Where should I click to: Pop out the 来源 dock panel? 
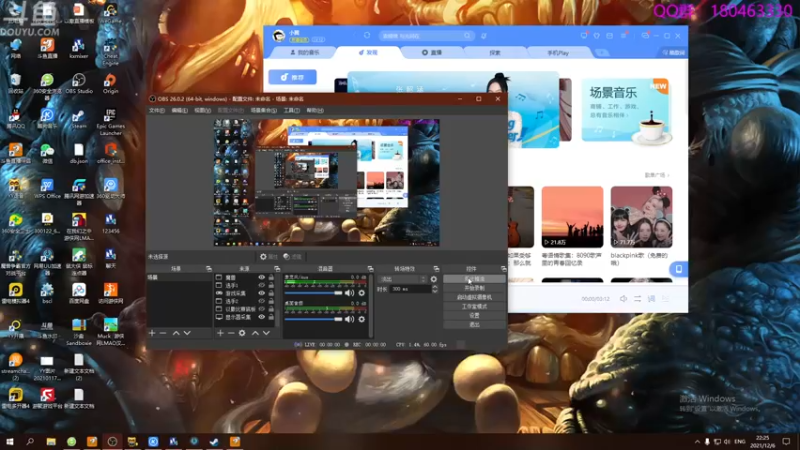click(277, 268)
